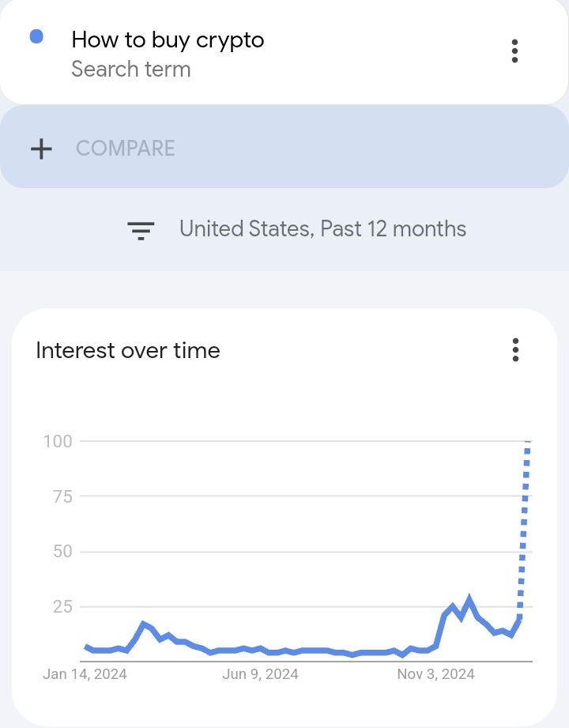
Task: Click the 'Interest over time' heading
Action: 128,350
